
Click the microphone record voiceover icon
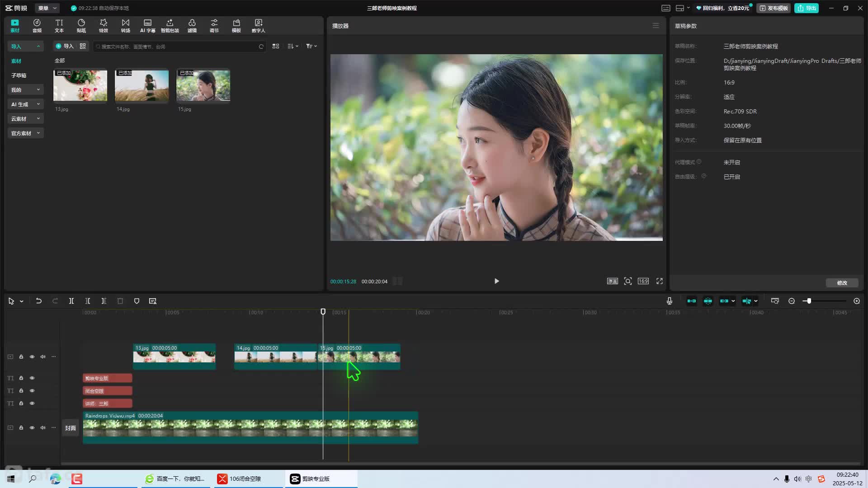click(670, 301)
